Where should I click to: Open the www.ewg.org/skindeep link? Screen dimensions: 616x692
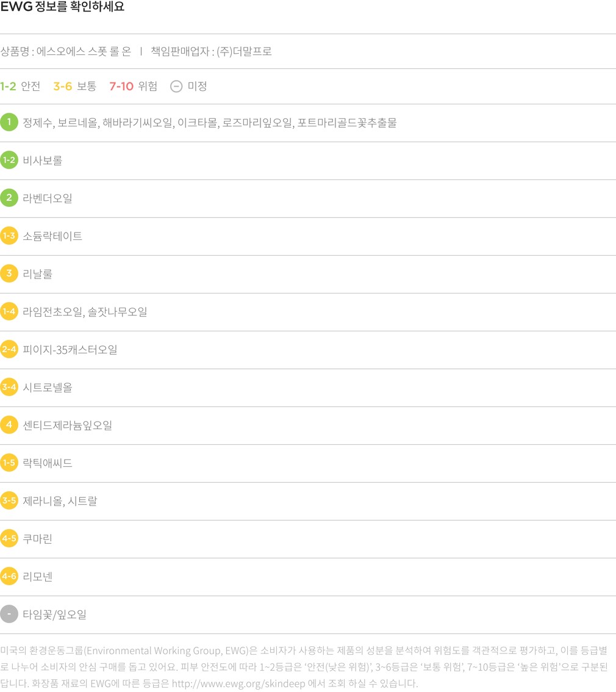coord(238,683)
